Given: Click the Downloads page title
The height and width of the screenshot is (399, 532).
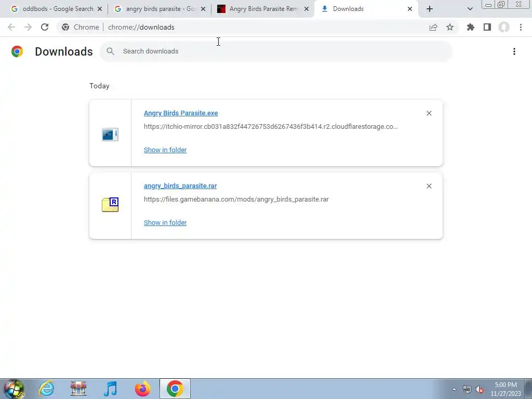Looking at the screenshot, I should [64, 51].
